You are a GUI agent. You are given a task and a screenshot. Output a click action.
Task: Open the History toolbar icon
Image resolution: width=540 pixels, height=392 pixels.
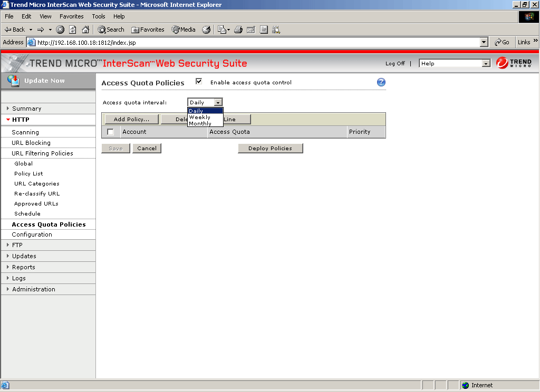click(x=206, y=30)
